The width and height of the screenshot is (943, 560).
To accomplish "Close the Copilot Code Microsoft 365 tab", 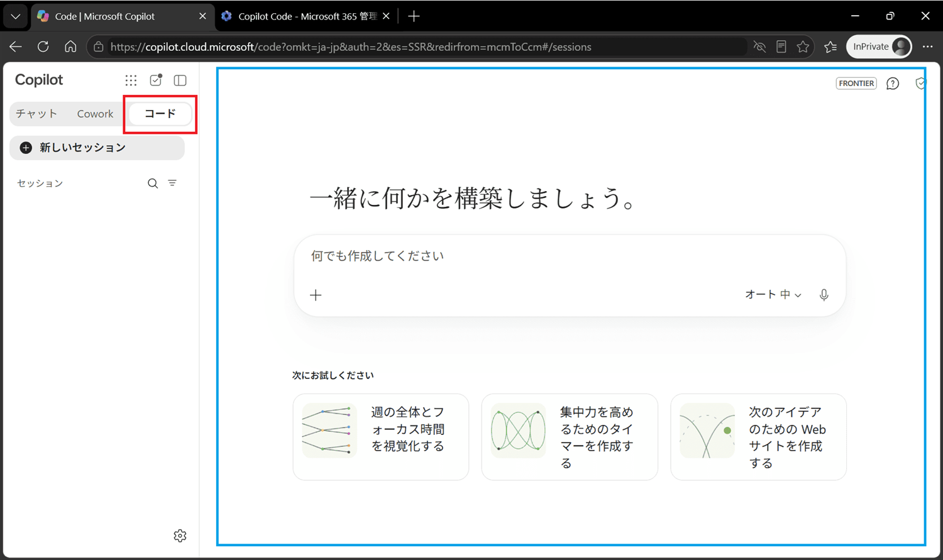I will coord(386,16).
